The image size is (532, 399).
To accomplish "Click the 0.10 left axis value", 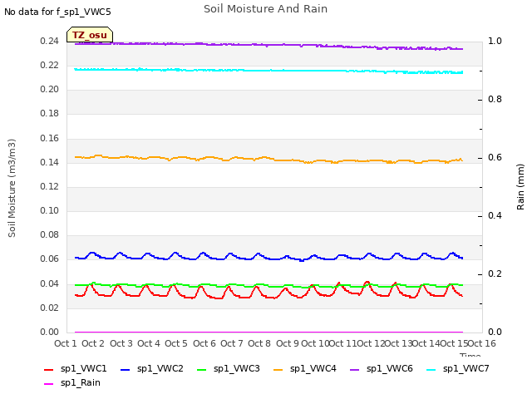I will coord(50,210).
